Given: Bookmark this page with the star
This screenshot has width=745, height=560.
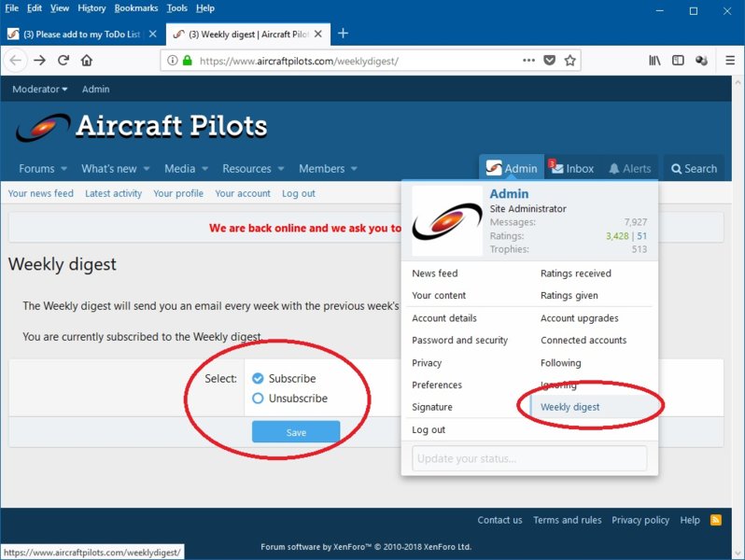Looking at the screenshot, I should coord(570,61).
